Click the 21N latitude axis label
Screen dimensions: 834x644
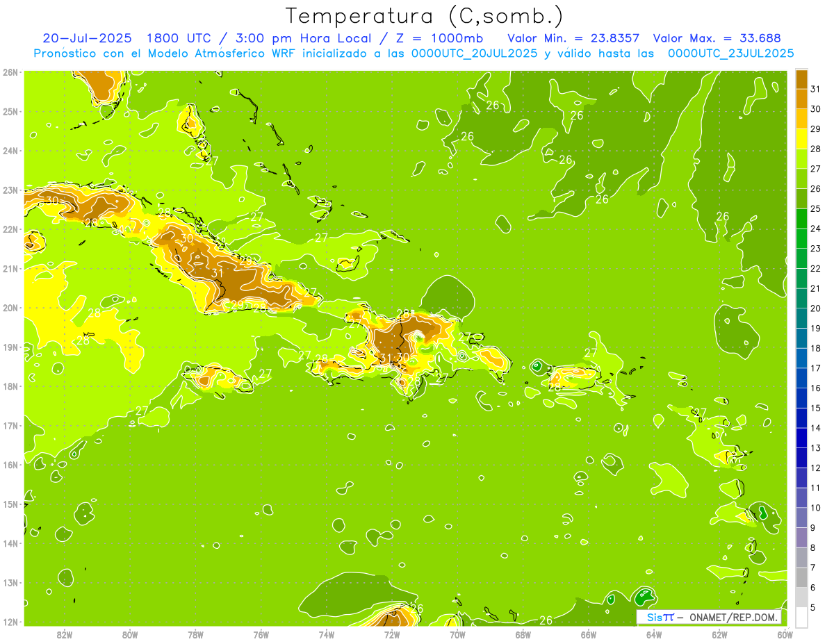click(11, 268)
